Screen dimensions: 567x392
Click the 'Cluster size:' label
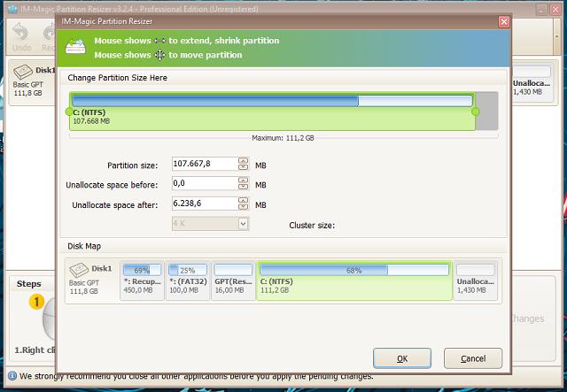312,225
